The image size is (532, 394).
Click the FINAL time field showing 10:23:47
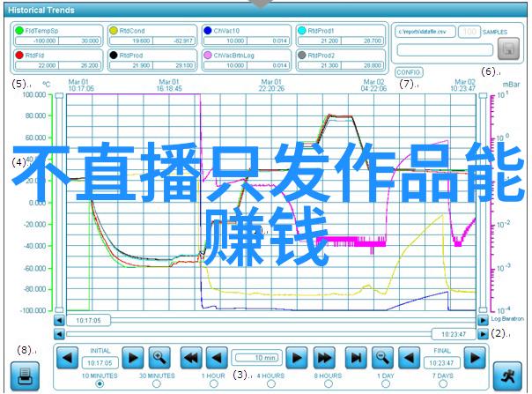click(442, 363)
